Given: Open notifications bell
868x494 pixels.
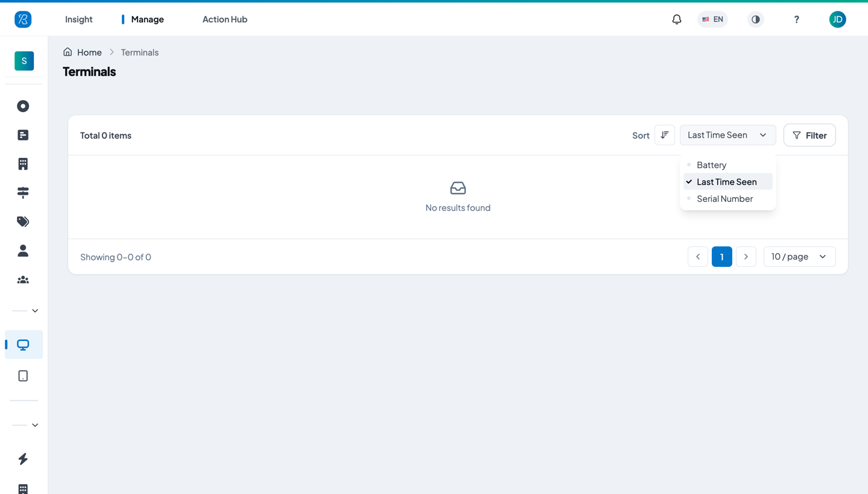Looking at the screenshot, I should tap(677, 19).
